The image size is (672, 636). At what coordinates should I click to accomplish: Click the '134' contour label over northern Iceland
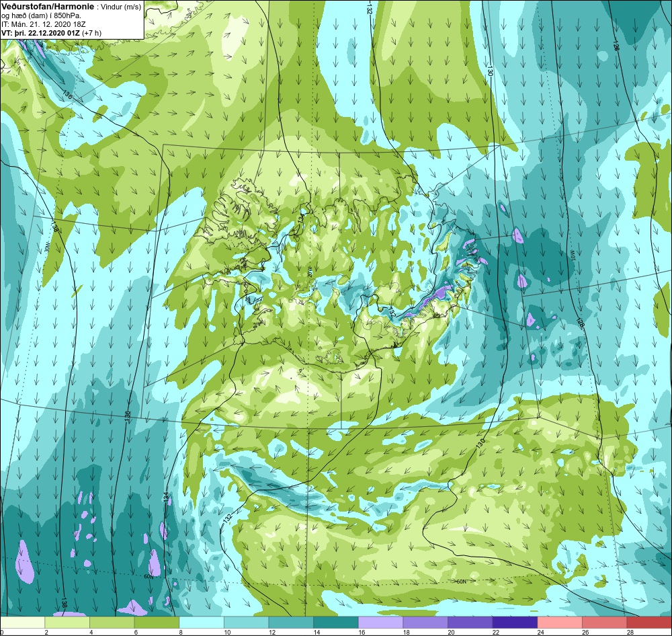300,218
